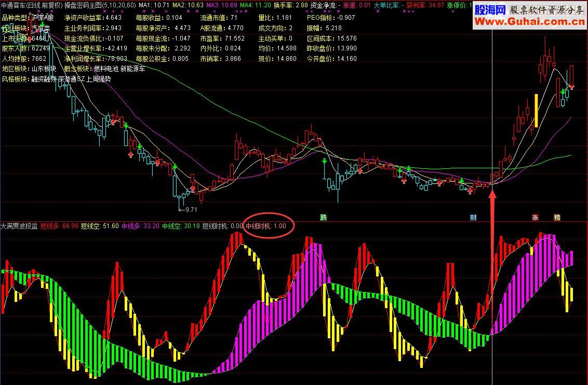This screenshot has height=385, width=588.
Task: Click the 今开盘价: 14.160 field
Action: [x=331, y=59]
